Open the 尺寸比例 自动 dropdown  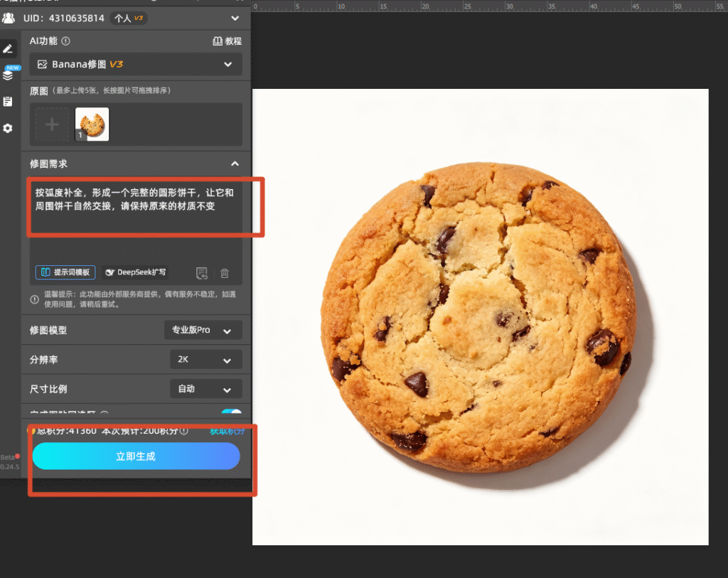pos(205,389)
